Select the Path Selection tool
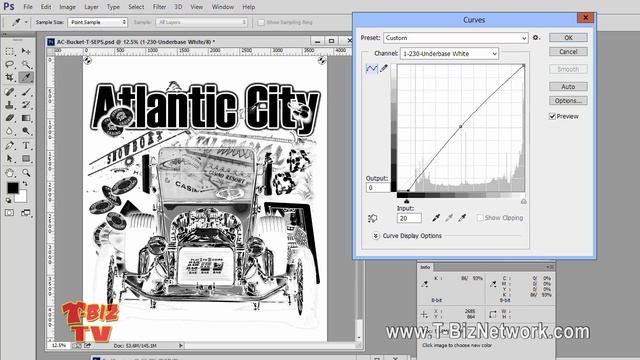Image resolution: width=640 pixels, height=360 pixels. click(9, 158)
